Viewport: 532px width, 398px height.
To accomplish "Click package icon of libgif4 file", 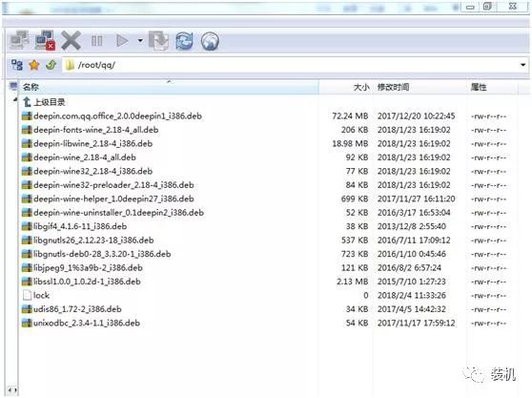I will [27, 226].
